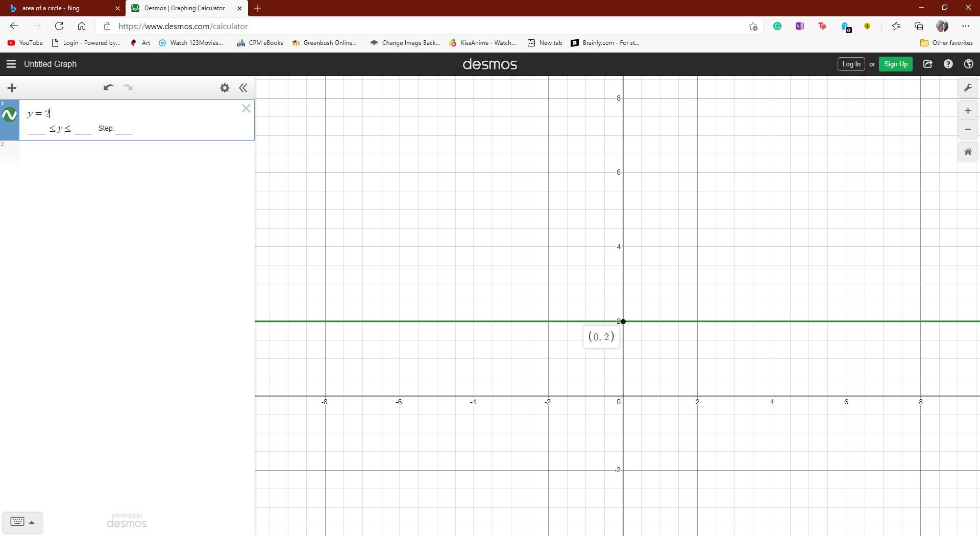
Task: Expand the Add Item plus menu
Action: tap(12, 88)
